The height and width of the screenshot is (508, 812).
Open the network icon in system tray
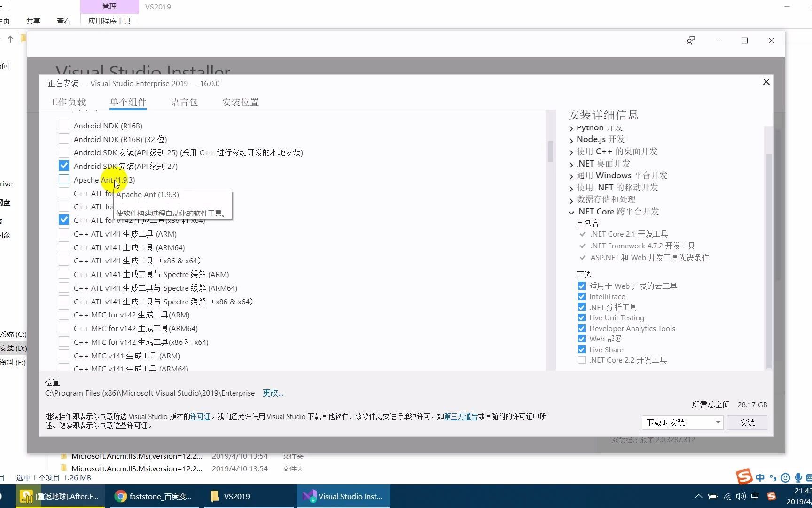click(727, 496)
